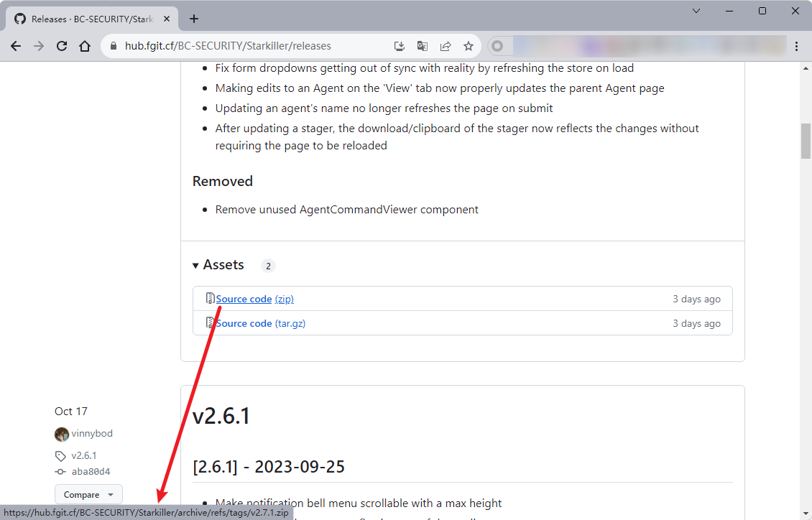The height and width of the screenshot is (520, 812).
Task: Open the tab search chevron
Action: pos(696,11)
